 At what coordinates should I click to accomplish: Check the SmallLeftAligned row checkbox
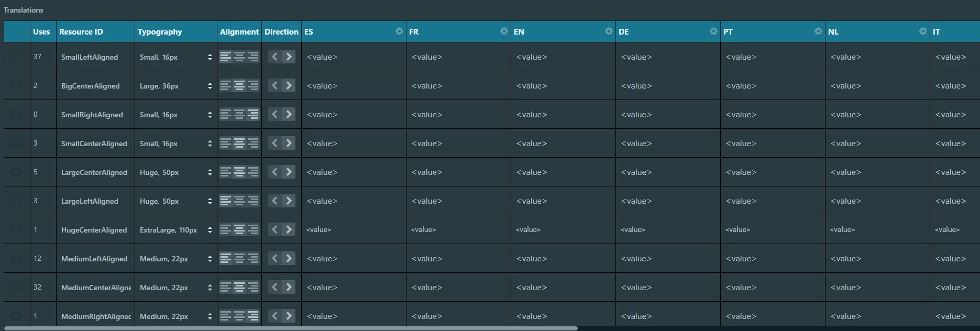16,57
